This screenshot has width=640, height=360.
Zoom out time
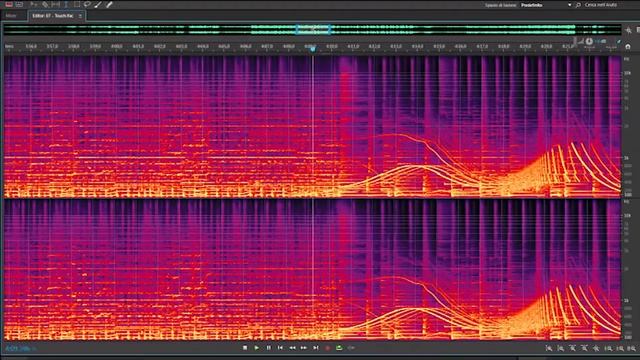(x=584, y=348)
